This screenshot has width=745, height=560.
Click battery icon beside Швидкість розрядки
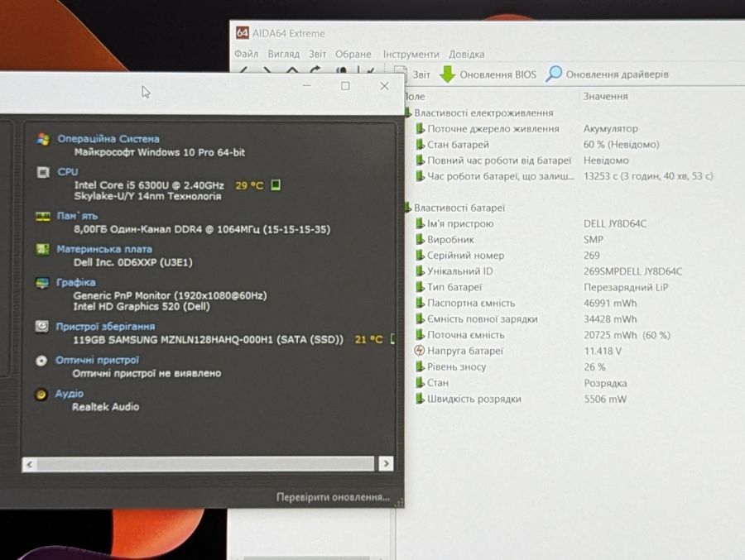point(420,399)
